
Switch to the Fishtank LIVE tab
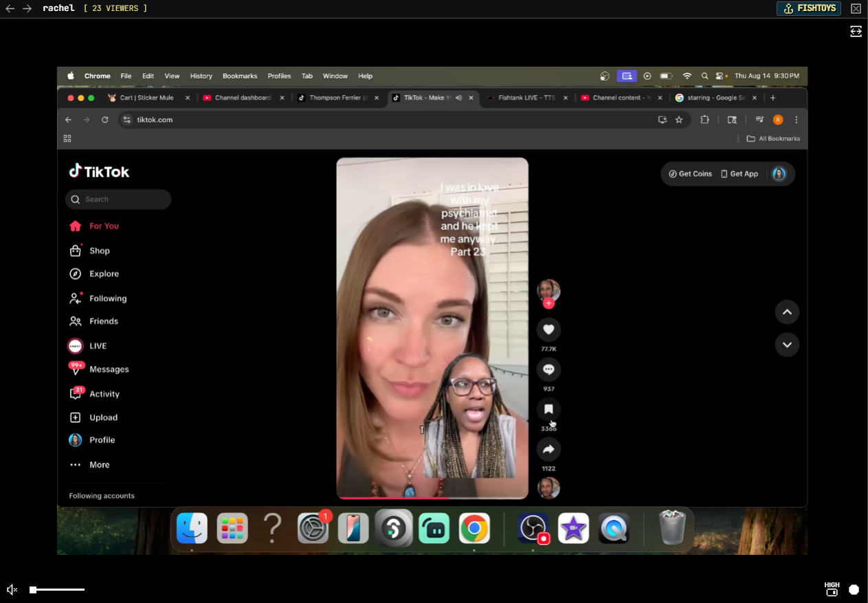[526, 98]
